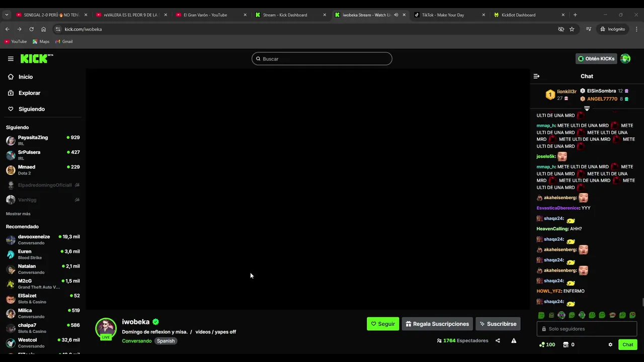Open iwobeka's live avatar
Viewport: 644px width, 362px height.
point(106,328)
